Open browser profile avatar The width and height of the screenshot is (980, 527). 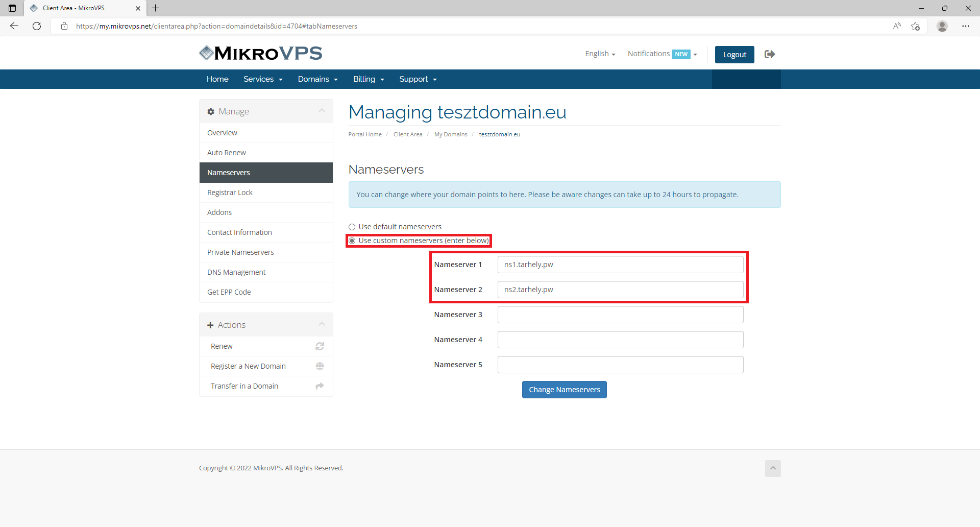click(x=942, y=26)
